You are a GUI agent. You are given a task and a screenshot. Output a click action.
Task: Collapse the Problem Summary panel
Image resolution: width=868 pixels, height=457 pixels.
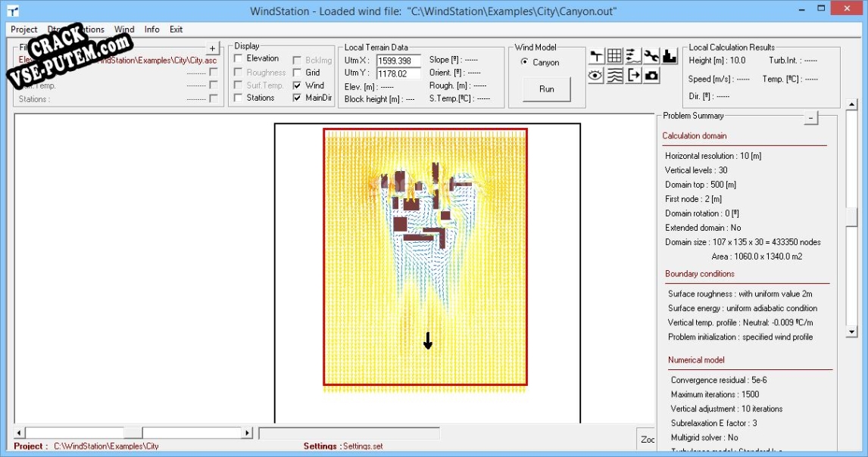click(810, 117)
